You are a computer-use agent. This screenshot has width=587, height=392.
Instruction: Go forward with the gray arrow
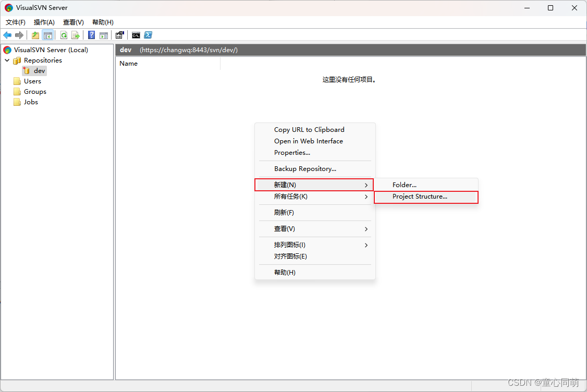(19, 35)
